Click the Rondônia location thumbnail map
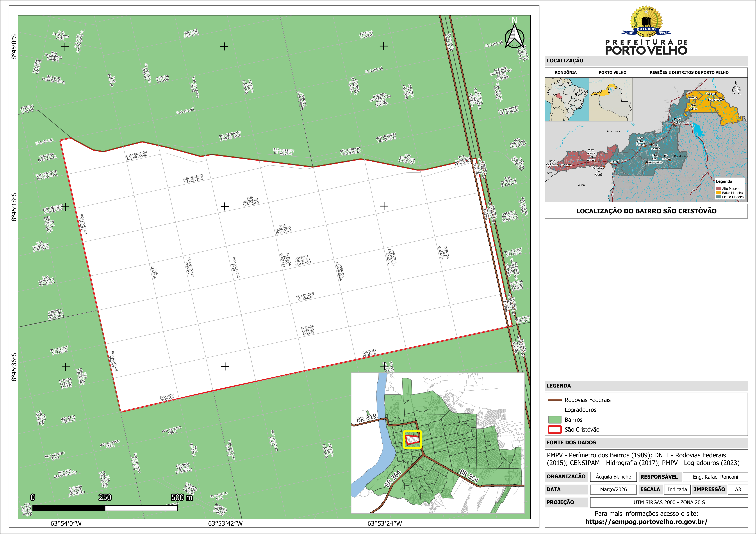Screen dimensions: 756x534 click(x=567, y=99)
